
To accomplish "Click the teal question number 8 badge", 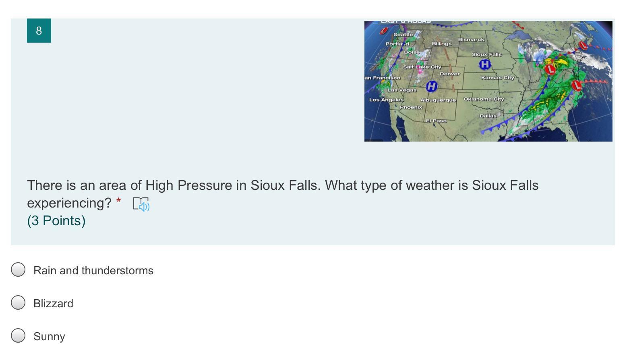I will tap(39, 31).
